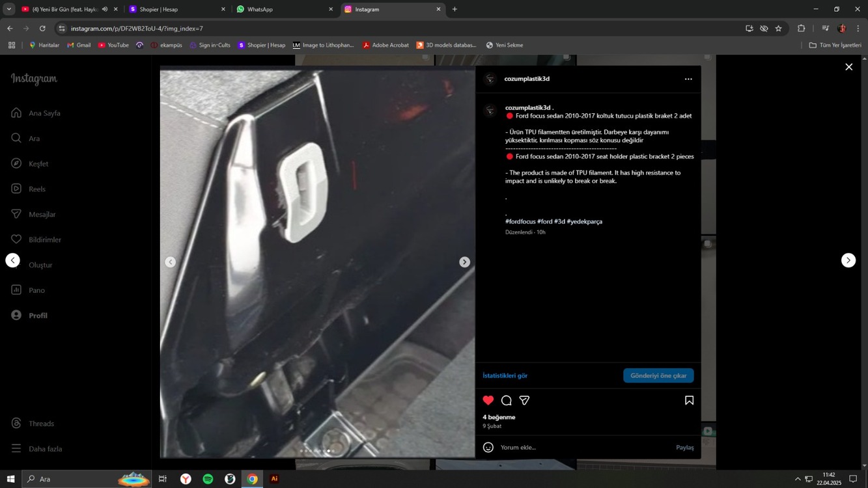
Task: Open the Chrome apps grid shortcut
Action: click(12, 46)
